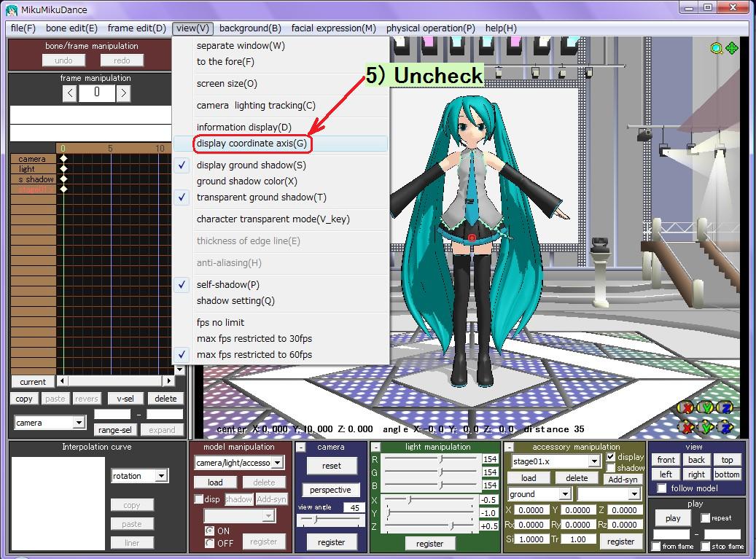756x559 pixels.
Task: Select the camera row keyframe diamond
Action: click(x=63, y=159)
